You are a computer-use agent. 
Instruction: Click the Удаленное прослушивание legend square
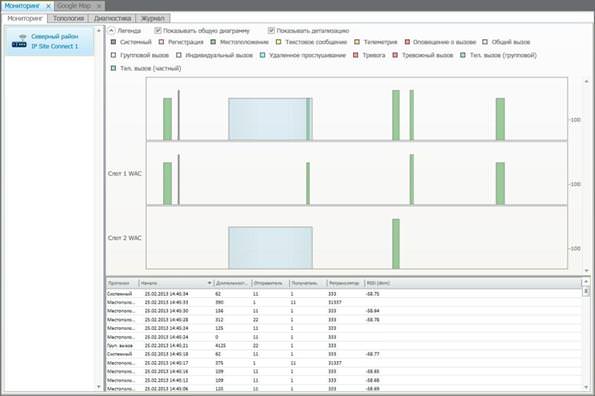click(x=262, y=55)
